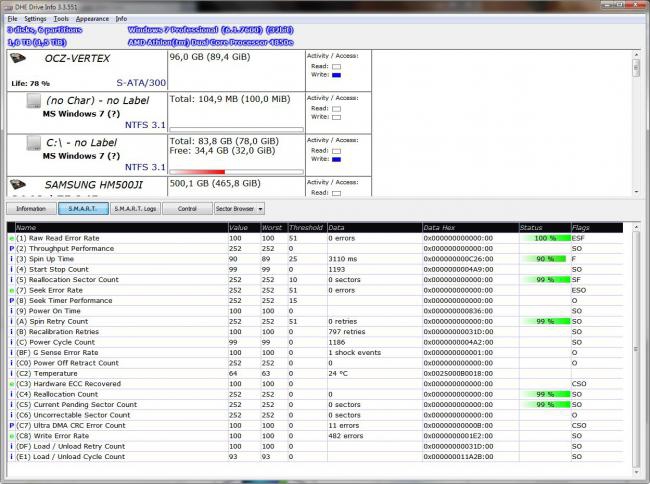Click the P icon beside Ultra DMA CRC Error Count

click(x=11, y=425)
